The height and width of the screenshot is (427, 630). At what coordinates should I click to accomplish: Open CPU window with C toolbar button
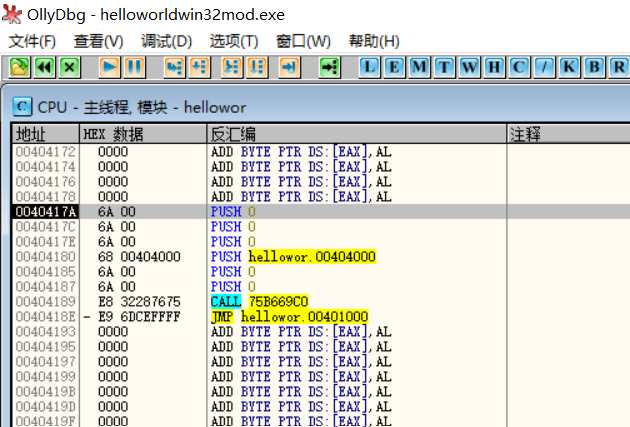tap(519, 67)
